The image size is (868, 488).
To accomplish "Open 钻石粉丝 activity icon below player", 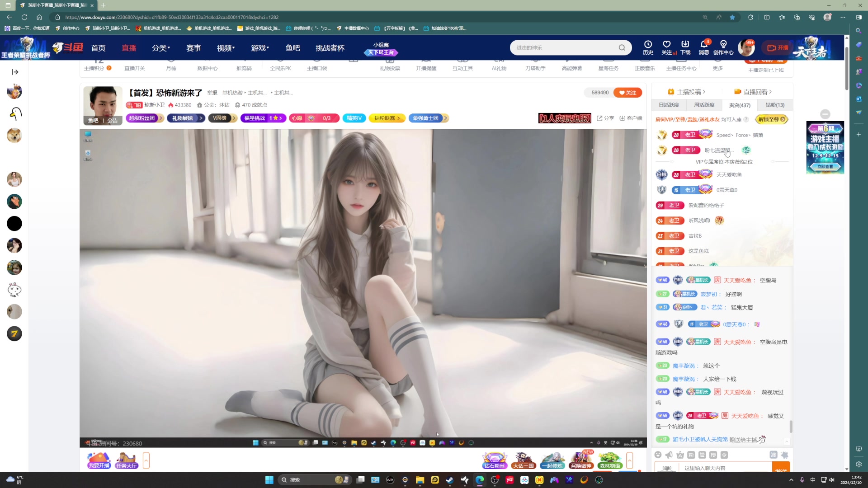I will point(495,460).
